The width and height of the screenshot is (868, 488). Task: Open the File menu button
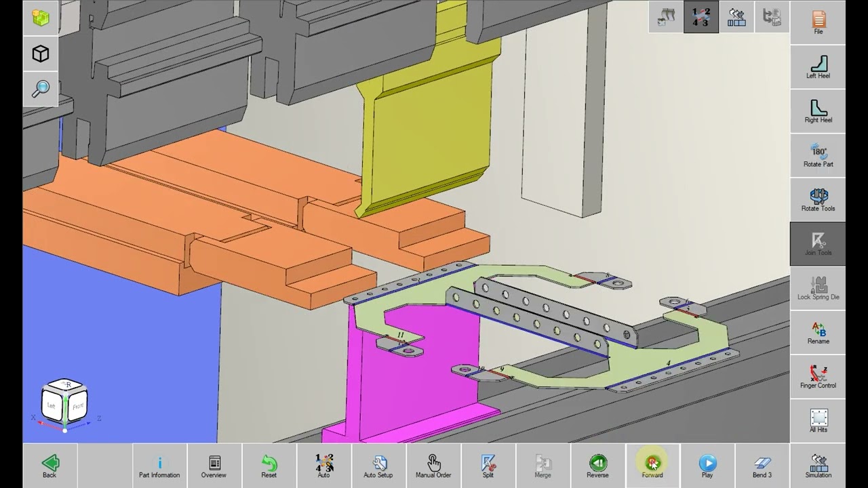tap(818, 22)
